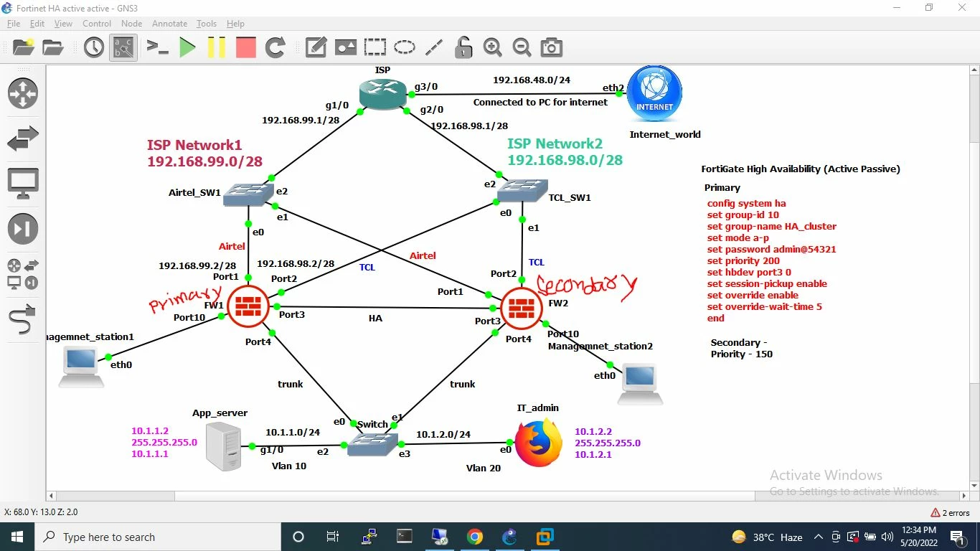Screen dimensions: 980x551
Task: Click 'ISP Network2' canvas label
Action: (x=555, y=143)
